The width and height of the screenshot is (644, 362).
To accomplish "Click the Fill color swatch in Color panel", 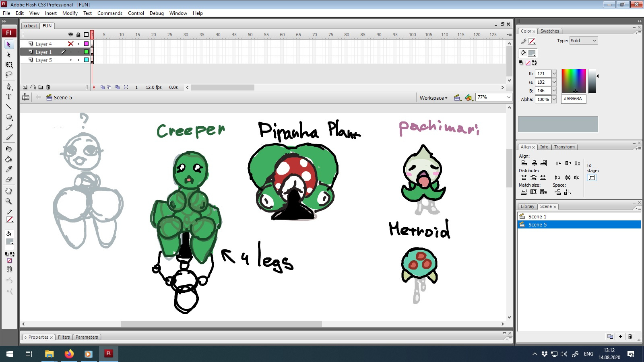I will click(x=532, y=53).
